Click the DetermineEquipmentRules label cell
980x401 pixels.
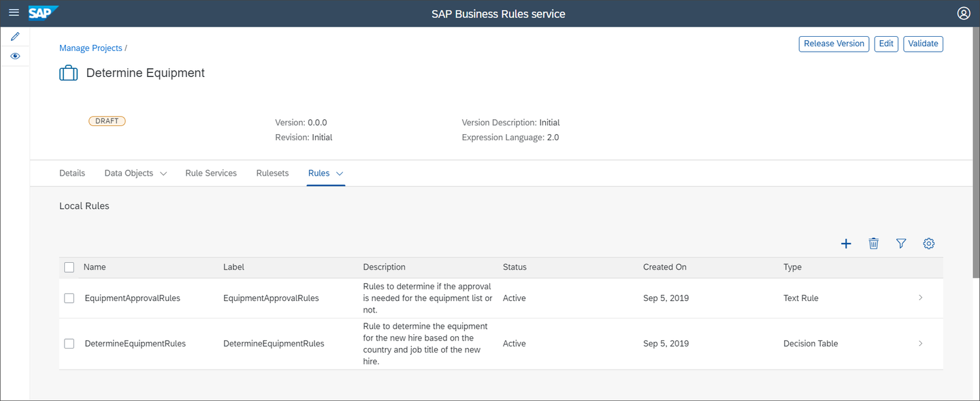click(x=274, y=344)
